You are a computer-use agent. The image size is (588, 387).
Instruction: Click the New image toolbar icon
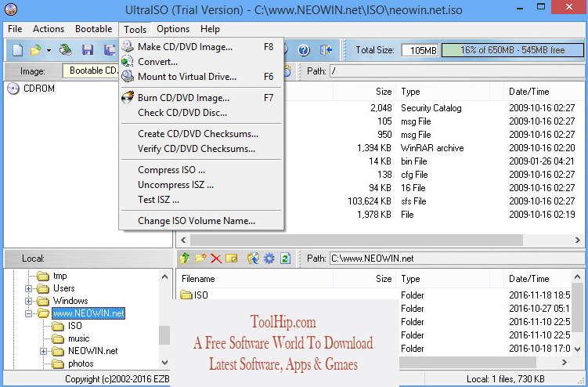(x=17, y=50)
